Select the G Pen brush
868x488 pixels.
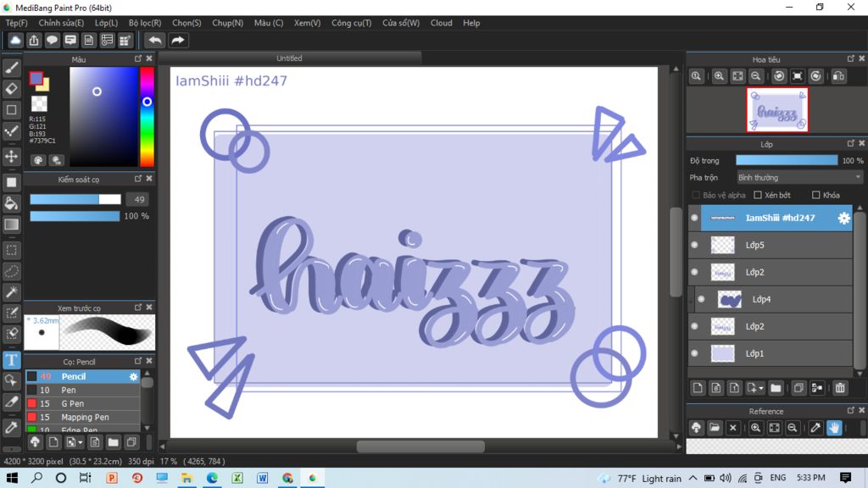point(83,404)
